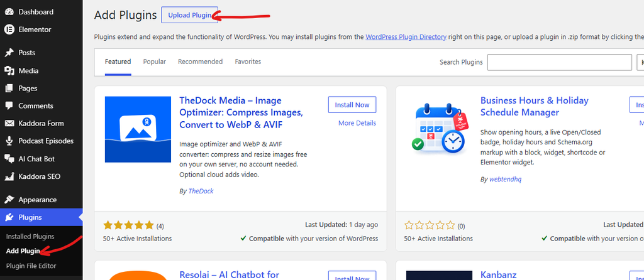The height and width of the screenshot is (280, 644).
Task: Click the Podcast Episodes microphone icon
Action: (9, 141)
